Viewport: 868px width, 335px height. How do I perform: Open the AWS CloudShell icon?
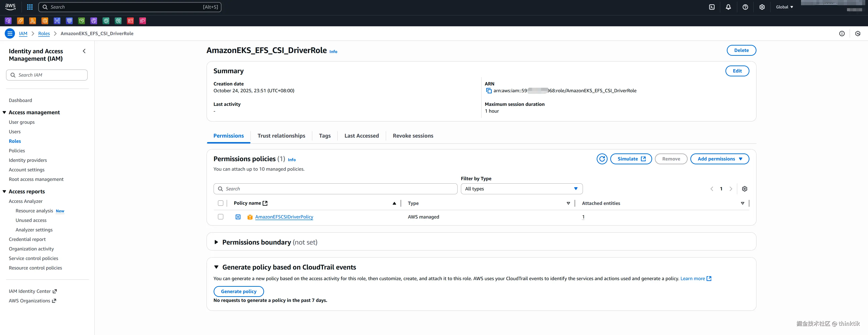tap(712, 7)
